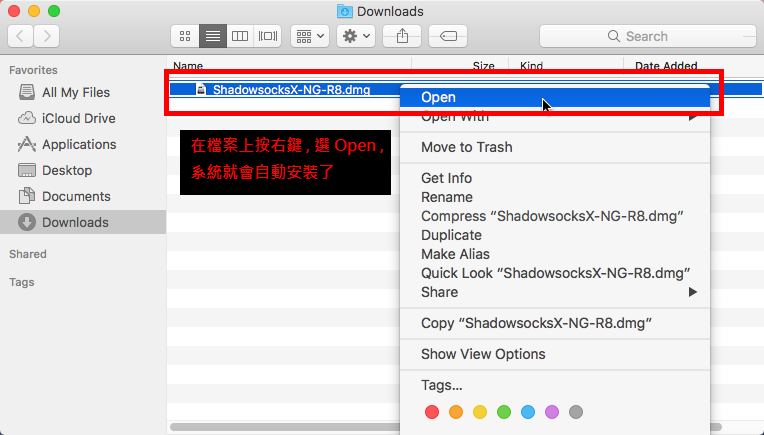Choose Get Info in the context menu

446,178
